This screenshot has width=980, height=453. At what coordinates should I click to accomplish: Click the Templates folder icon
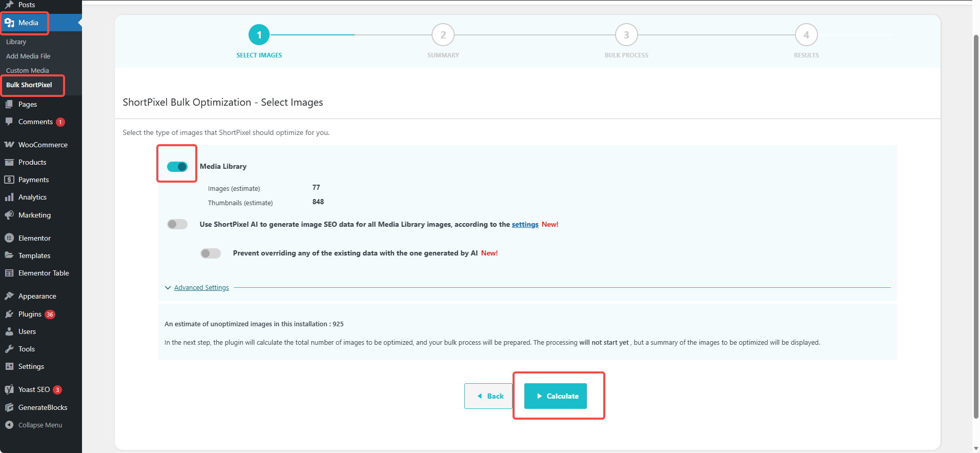pyautogui.click(x=9, y=255)
